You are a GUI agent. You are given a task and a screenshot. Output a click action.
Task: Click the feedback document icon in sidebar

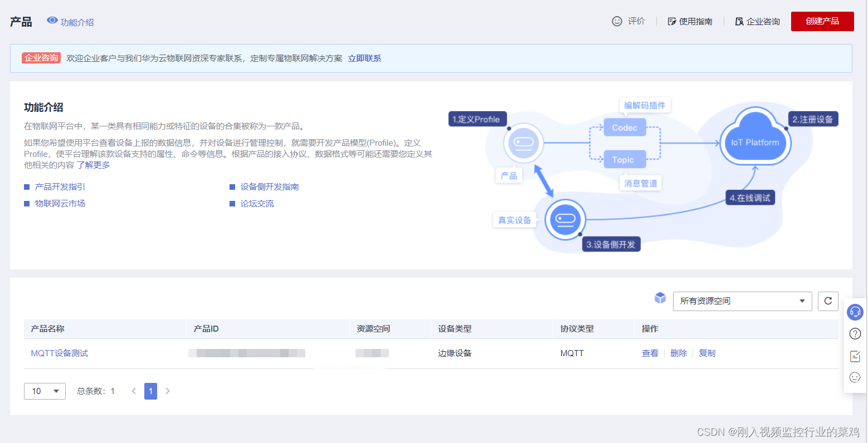(855, 356)
